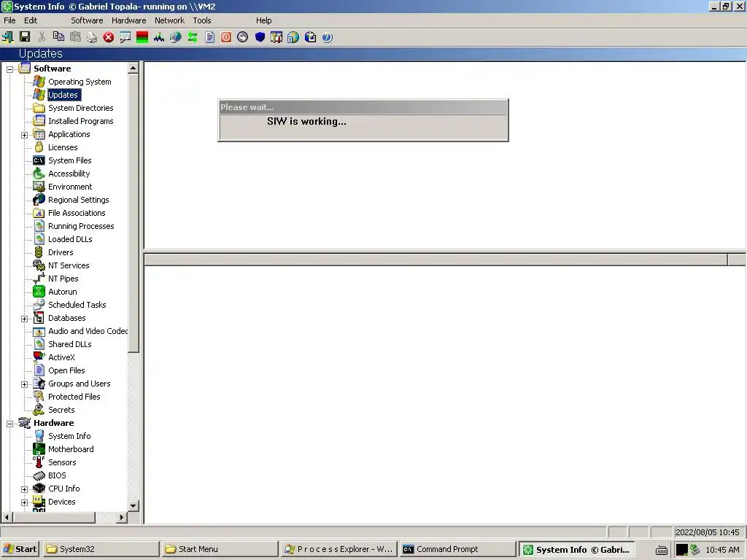Select System Directories tree item

[x=80, y=108]
